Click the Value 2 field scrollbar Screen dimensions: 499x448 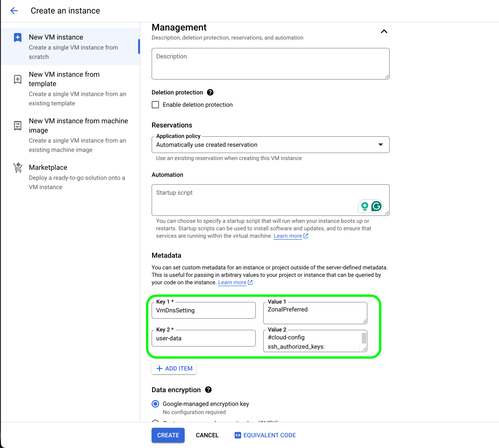pos(364,338)
